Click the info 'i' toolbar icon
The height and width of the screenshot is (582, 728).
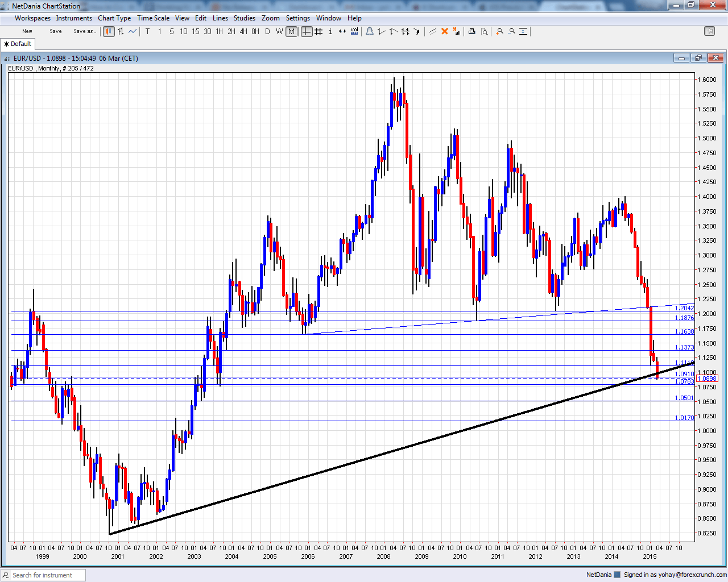pos(330,31)
